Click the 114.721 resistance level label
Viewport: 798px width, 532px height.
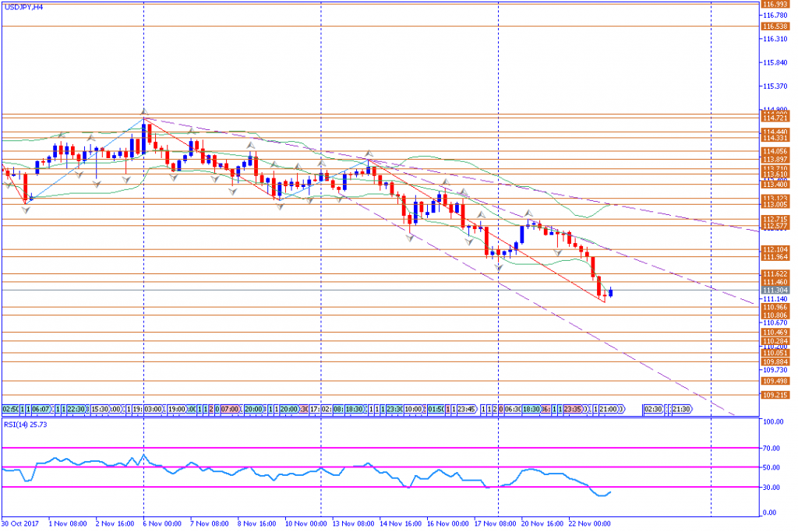tap(773, 117)
